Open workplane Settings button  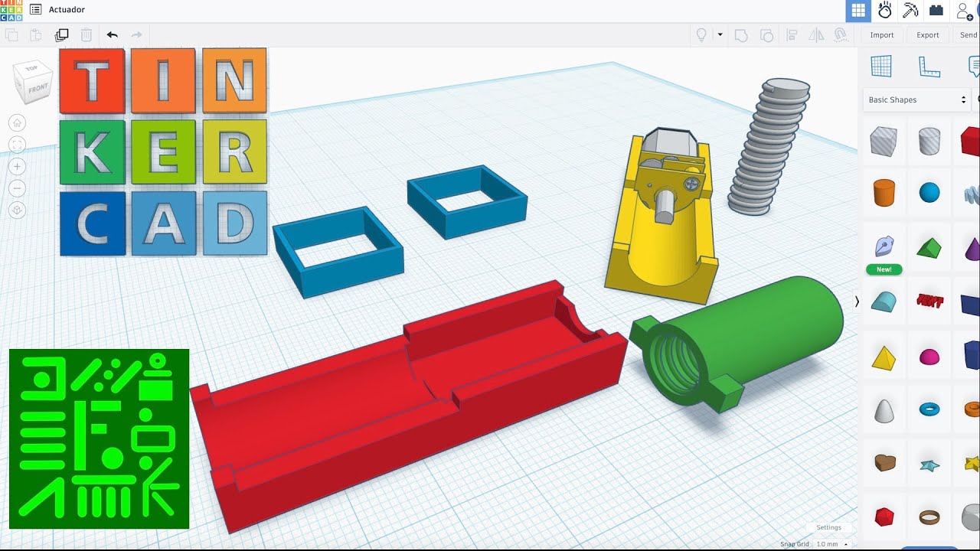click(828, 527)
